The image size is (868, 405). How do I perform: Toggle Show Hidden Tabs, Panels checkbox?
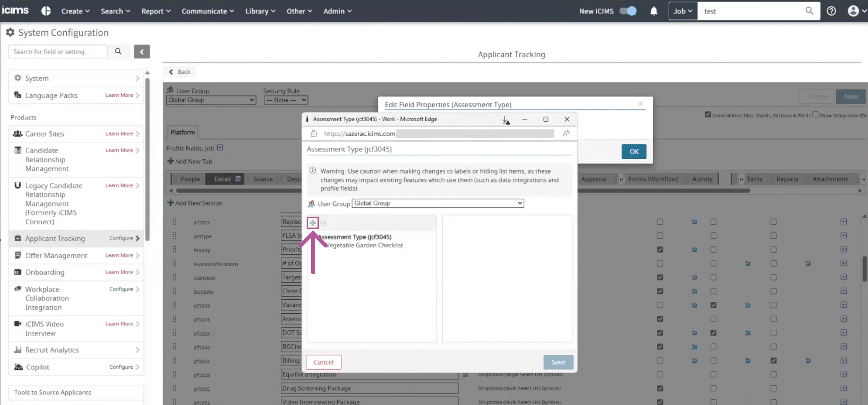coord(708,115)
